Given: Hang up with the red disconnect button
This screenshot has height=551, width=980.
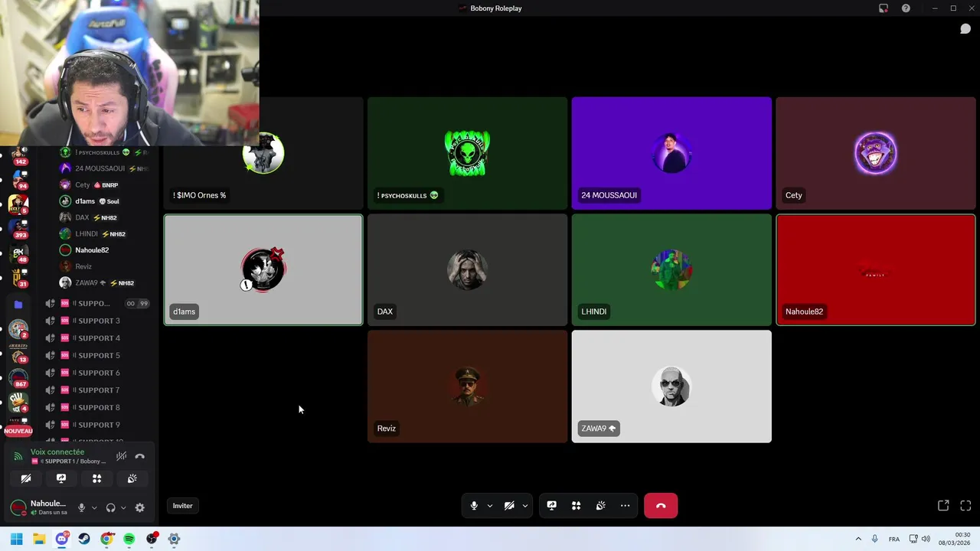Looking at the screenshot, I should (661, 506).
